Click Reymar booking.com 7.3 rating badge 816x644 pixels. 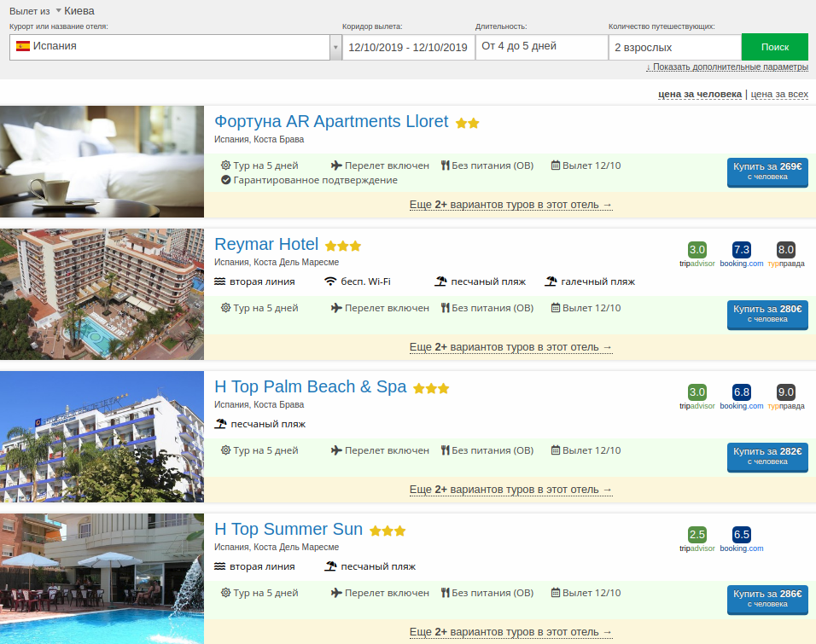click(742, 250)
